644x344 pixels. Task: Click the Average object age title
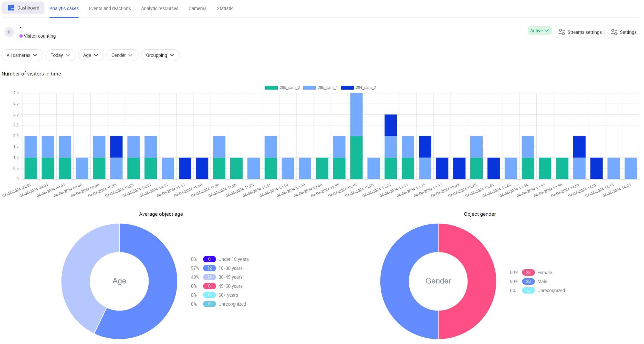pyautogui.click(x=161, y=214)
